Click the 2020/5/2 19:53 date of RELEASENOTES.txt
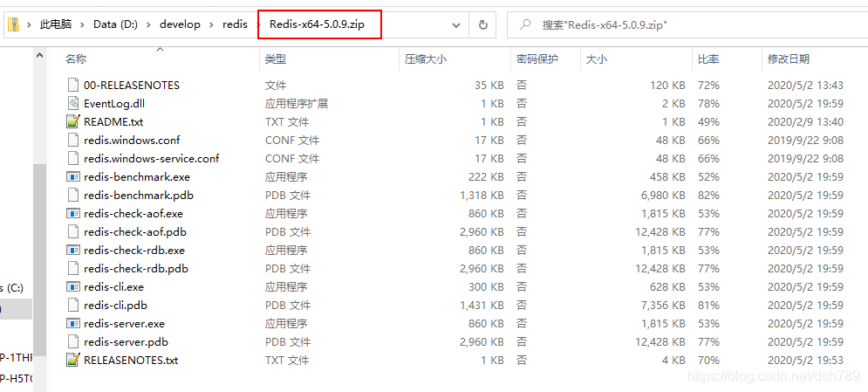 [805, 360]
